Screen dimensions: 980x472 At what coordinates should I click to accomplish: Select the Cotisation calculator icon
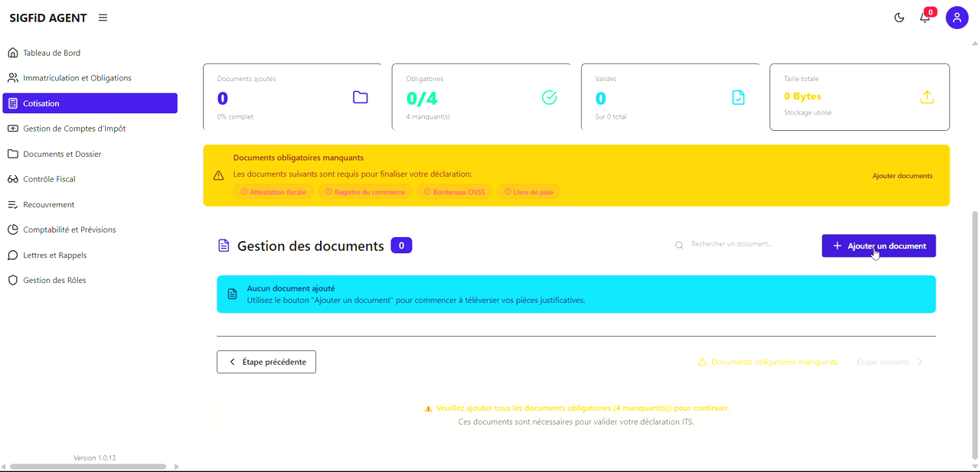point(12,103)
